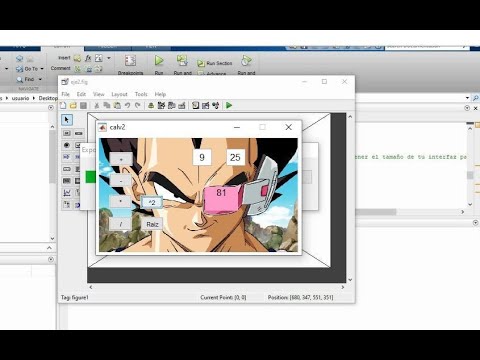
Task: Copy the selected object in GUIDE toolbar
Action: pos(107,106)
